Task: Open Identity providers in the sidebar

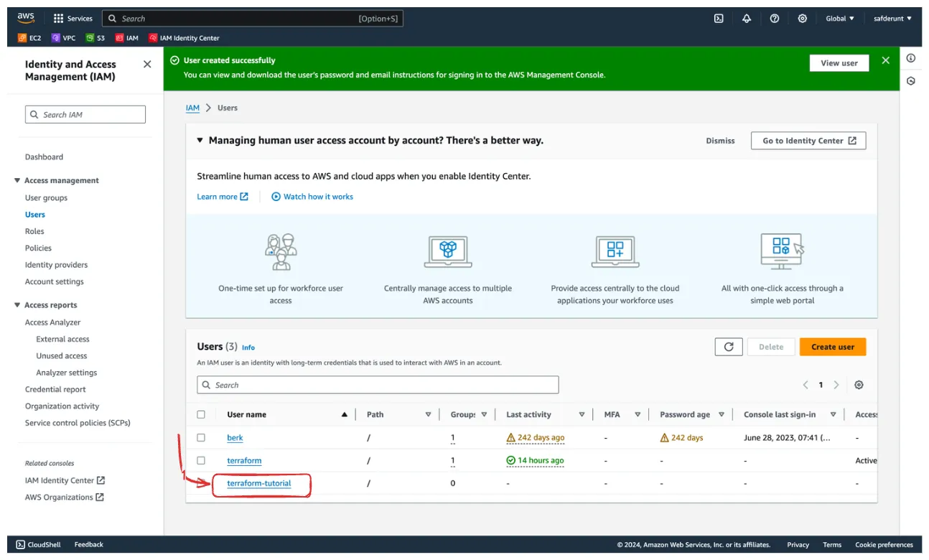Action: [x=56, y=265]
